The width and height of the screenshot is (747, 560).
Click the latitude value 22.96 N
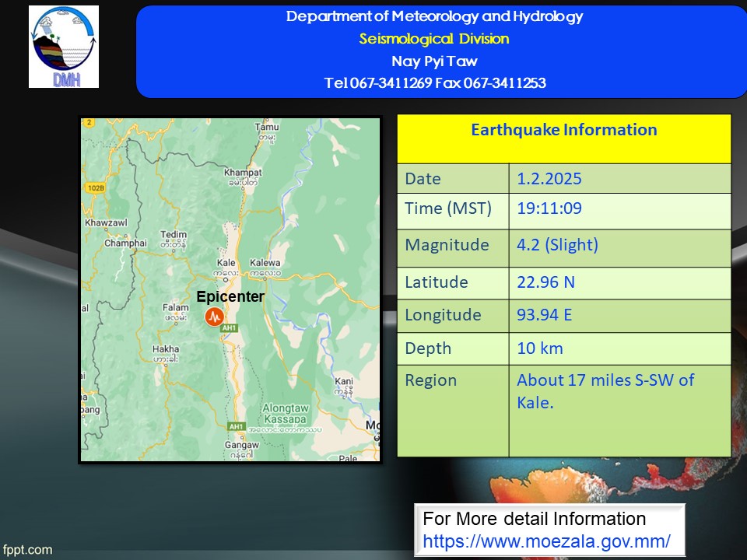[545, 282]
